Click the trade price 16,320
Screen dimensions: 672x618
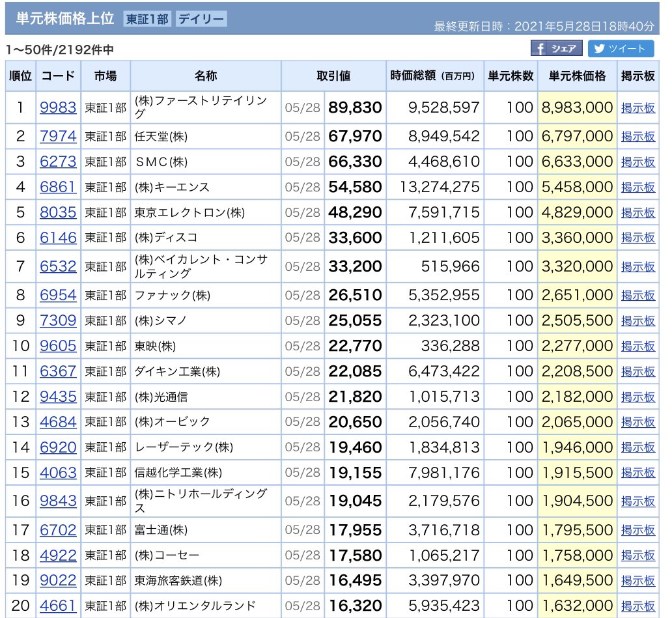point(355,606)
